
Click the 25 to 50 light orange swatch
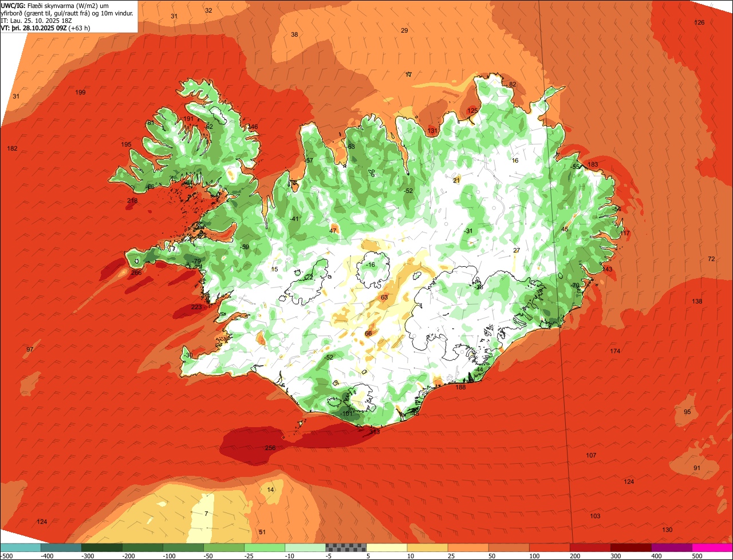[x=468, y=548]
